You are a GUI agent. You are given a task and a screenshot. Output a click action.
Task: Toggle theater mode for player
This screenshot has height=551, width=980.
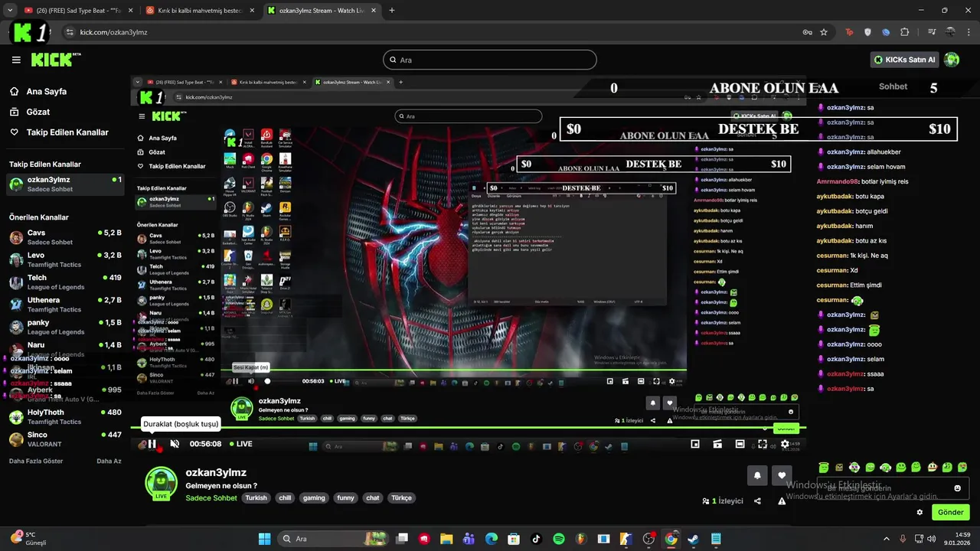pyautogui.click(x=740, y=444)
